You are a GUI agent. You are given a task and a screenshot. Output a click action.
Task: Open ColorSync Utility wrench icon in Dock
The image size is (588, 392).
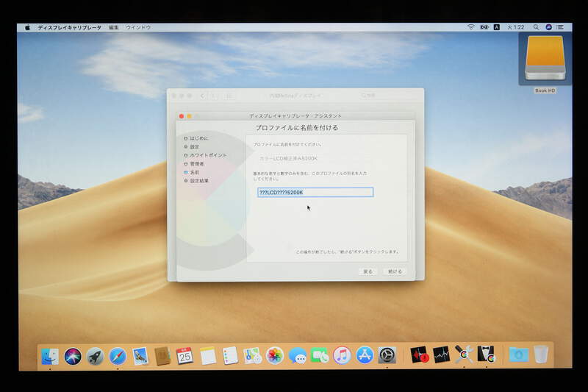tap(464, 355)
